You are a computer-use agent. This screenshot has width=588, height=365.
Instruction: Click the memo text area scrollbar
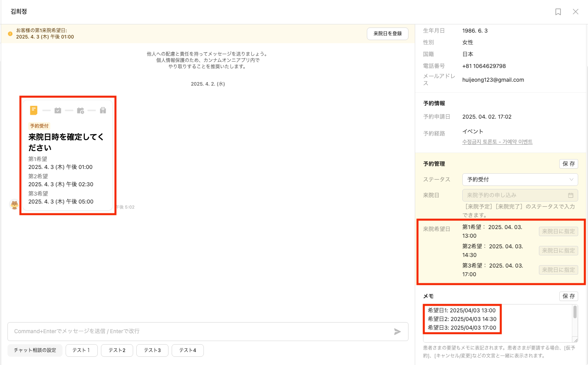[x=575, y=312]
